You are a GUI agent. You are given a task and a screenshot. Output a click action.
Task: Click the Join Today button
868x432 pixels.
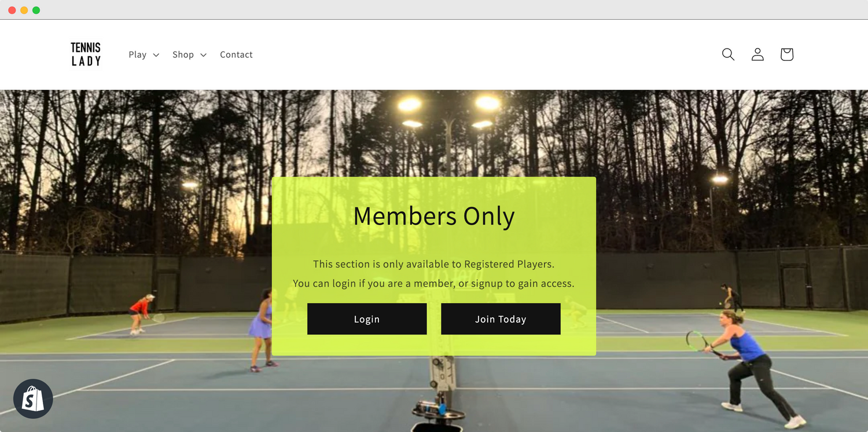click(501, 319)
